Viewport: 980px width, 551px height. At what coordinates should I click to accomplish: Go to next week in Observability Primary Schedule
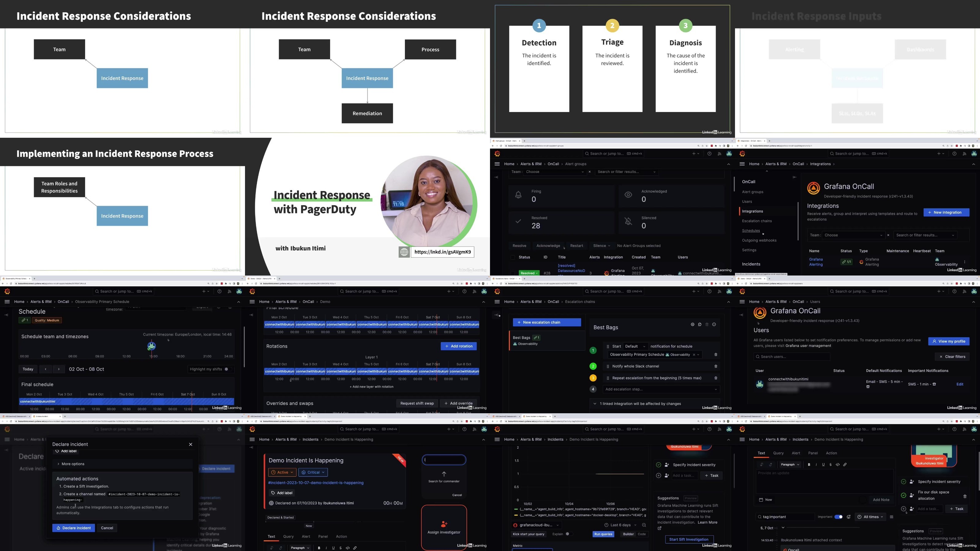(58, 369)
